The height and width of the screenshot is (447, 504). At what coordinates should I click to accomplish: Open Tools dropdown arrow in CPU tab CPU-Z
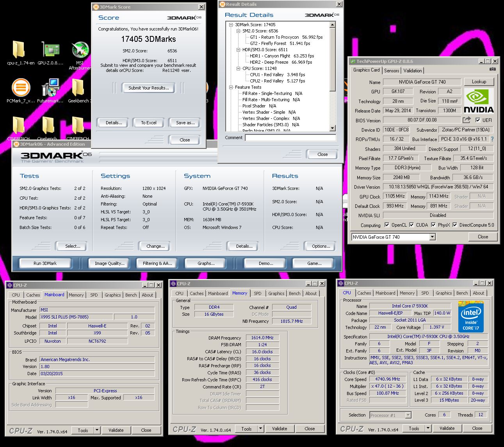click(428, 428)
